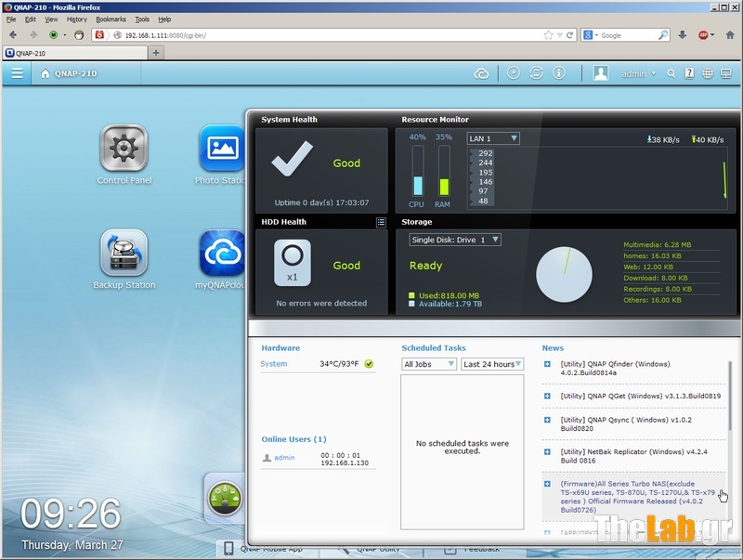Open the Control Panel desktop icon
This screenshot has width=743, height=560.
pyautogui.click(x=124, y=154)
